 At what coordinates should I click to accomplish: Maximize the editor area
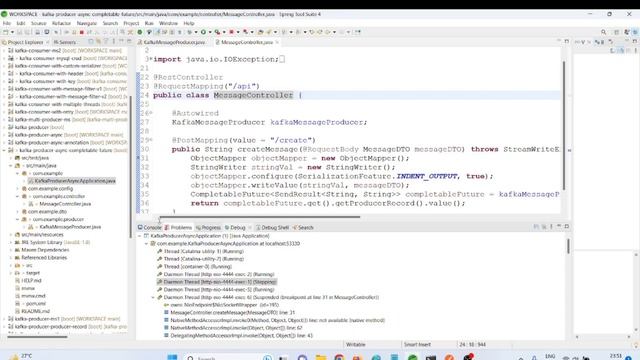point(567,41)
